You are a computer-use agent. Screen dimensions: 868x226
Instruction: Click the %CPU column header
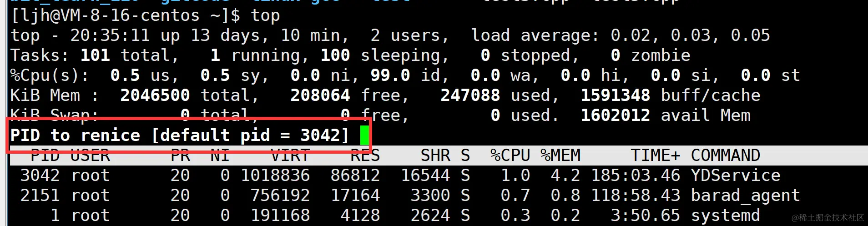(x=510, y=156)
